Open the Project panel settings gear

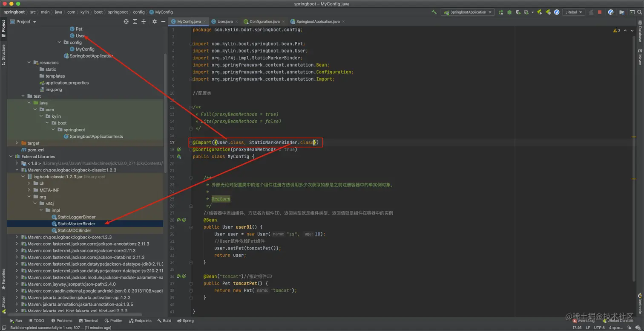click(x=155, y=22)
